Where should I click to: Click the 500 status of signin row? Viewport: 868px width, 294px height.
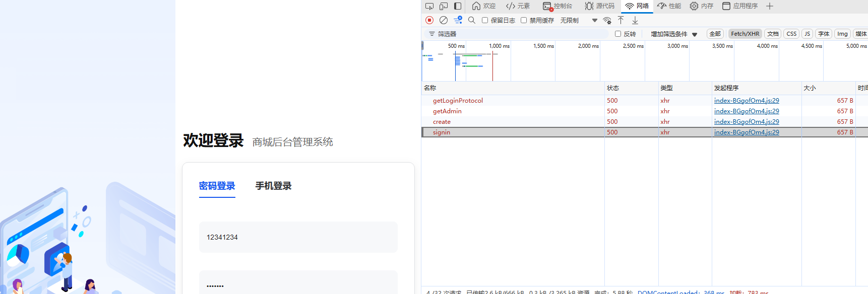click(612, 132)
